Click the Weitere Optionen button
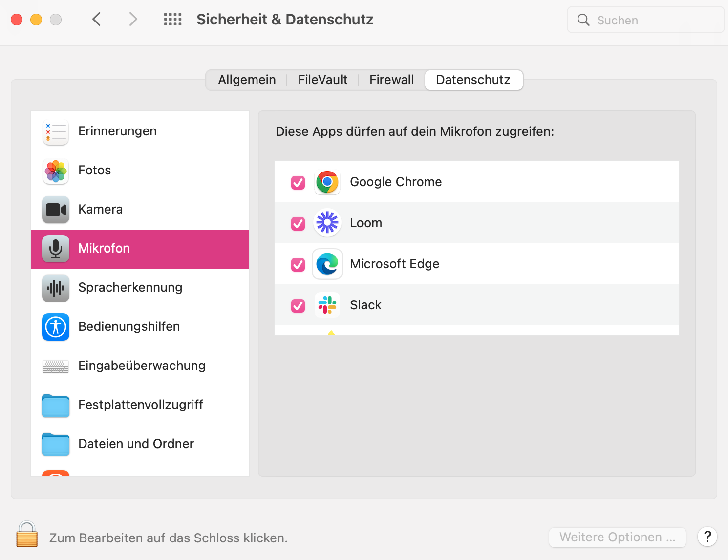Screen dimensions: 728x560 click(618, 537)
